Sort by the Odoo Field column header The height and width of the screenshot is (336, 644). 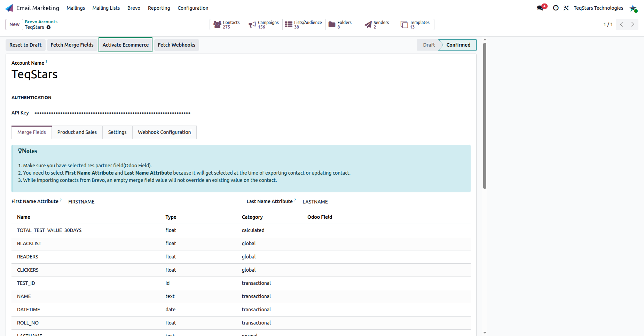coord(320,217)
